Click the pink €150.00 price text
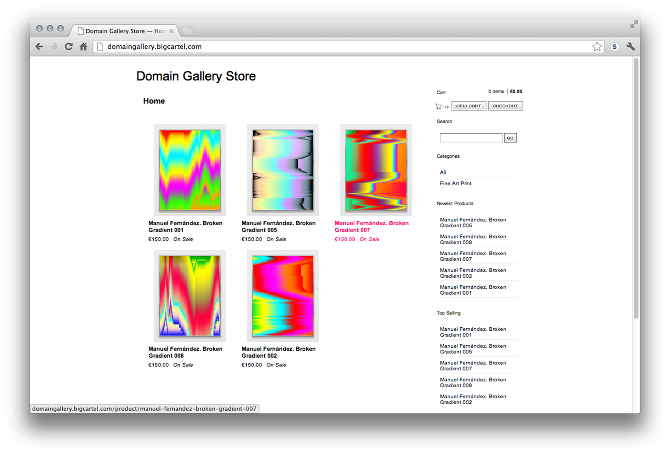Image resolution: width=670 pixels, height=455 pixels. coord(344,239)
